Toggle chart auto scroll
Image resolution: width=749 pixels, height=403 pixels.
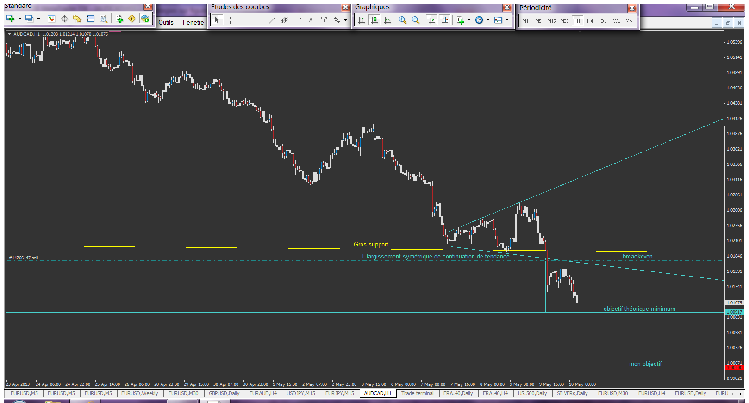tap(432, 20)
